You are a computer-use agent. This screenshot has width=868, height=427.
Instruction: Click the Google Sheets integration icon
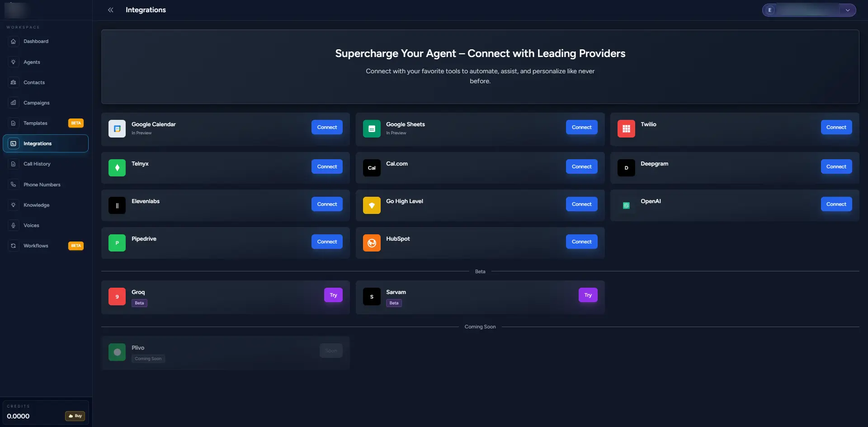point(371,128)
